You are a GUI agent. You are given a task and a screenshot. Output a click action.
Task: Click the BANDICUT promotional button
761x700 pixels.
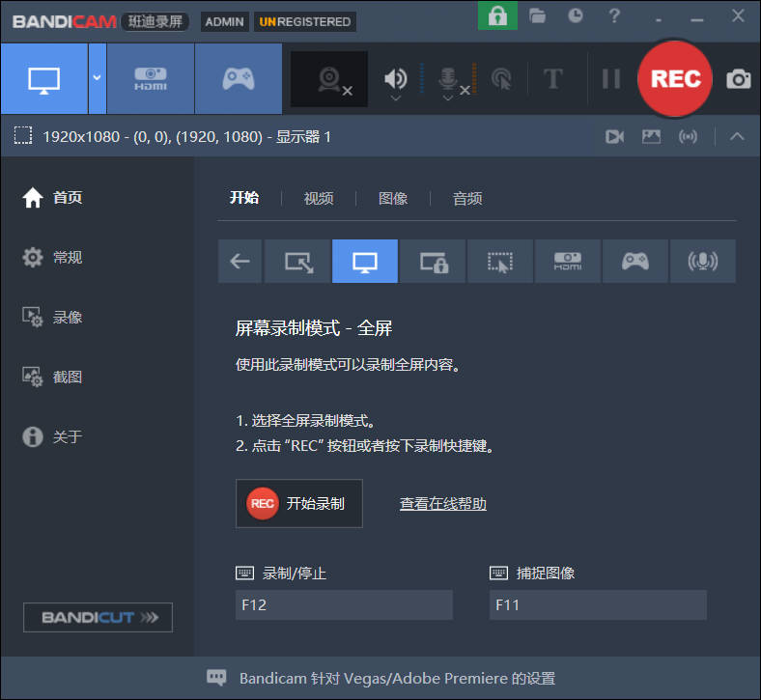[x=98, y=617]
